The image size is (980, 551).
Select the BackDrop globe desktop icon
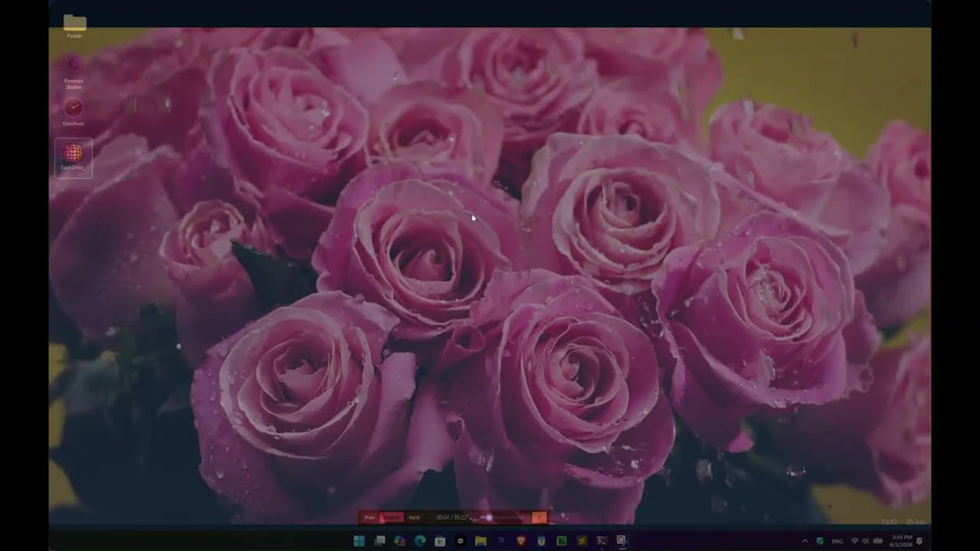[73, 157]
